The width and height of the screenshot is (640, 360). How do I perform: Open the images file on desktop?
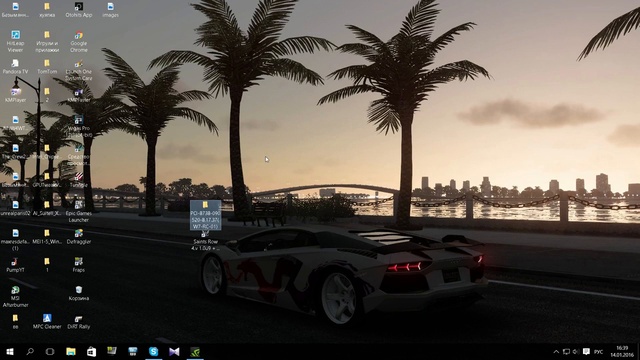110,10
